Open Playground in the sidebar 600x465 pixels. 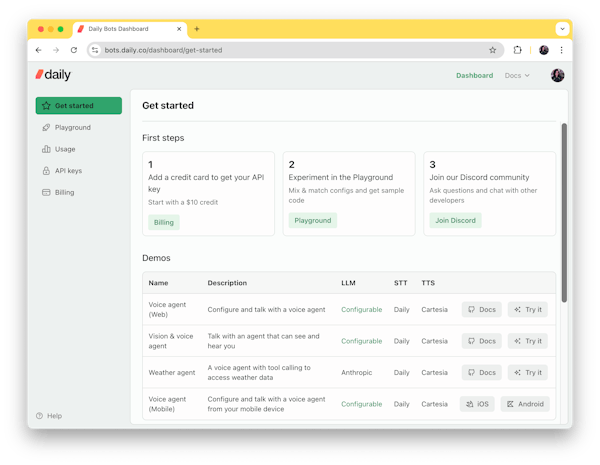click(x=72, y=127)
